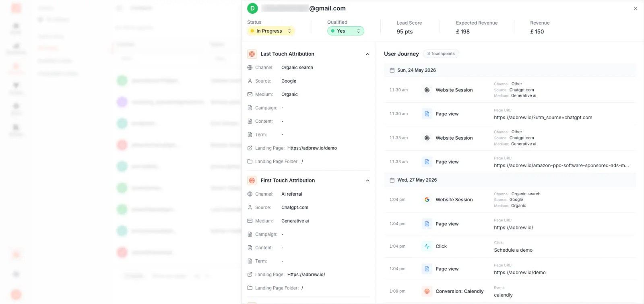Click the Revenue £ 150 value
Screen dimensions: 644x304
click(537, 32)
